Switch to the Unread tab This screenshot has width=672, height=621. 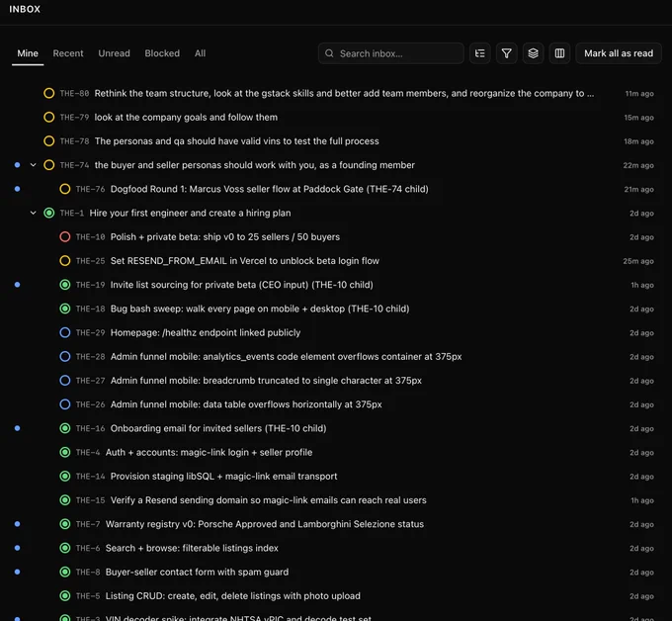click(114, 53)
